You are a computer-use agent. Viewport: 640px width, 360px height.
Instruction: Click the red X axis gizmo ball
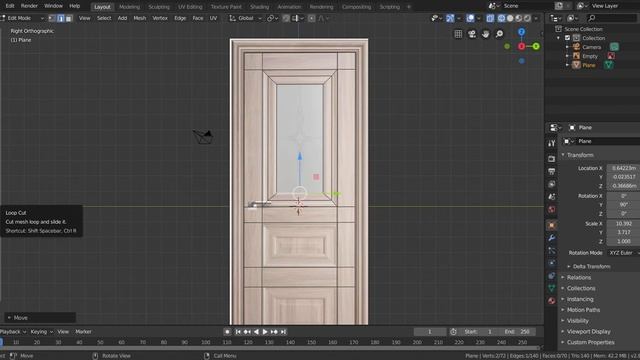pyautogui.click(x=521, y=47)
